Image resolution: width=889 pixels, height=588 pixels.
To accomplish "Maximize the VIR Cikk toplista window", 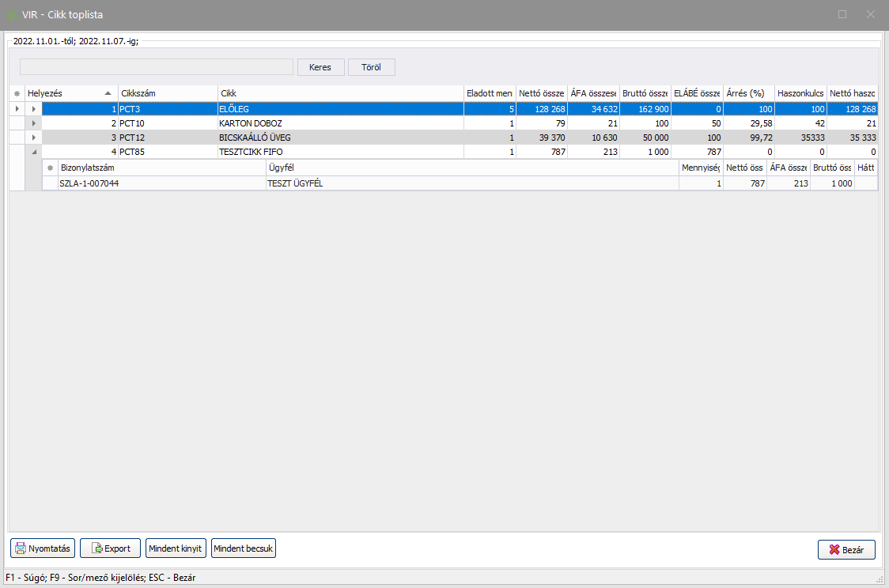I will [842, 14].
